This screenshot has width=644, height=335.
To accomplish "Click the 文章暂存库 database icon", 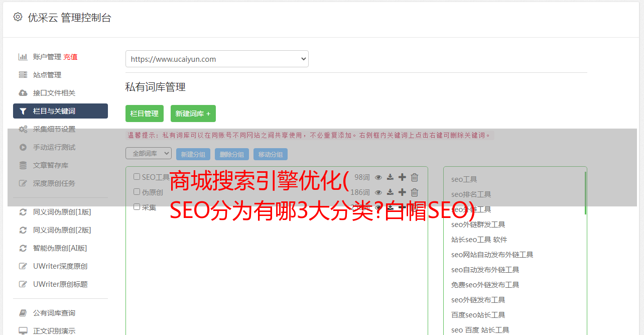I will 23,165.
